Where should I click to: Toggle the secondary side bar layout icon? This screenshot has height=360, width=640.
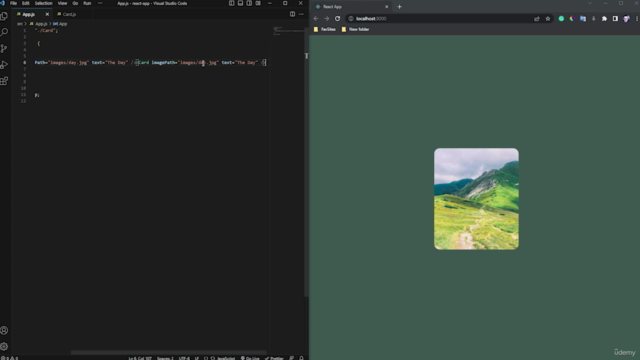(249, 3)
